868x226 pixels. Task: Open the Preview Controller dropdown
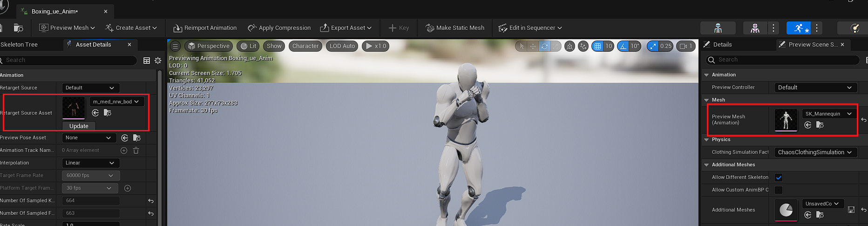click(815, 88)
